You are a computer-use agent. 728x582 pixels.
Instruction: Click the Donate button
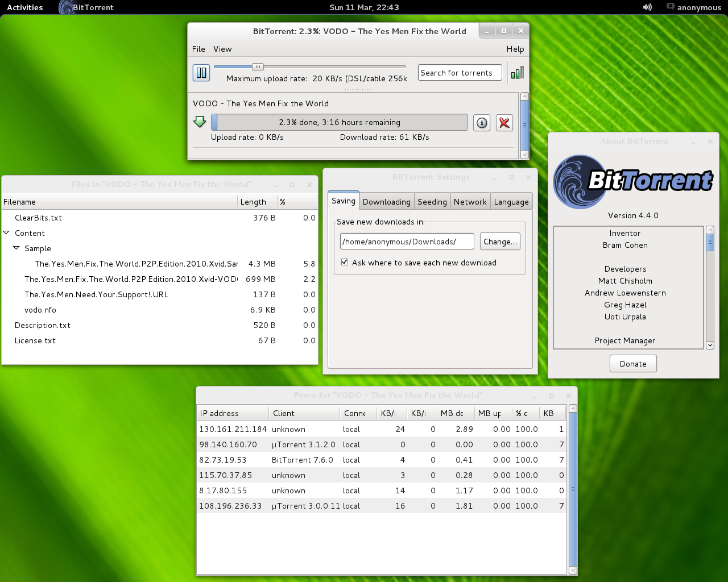click(633, 364)
